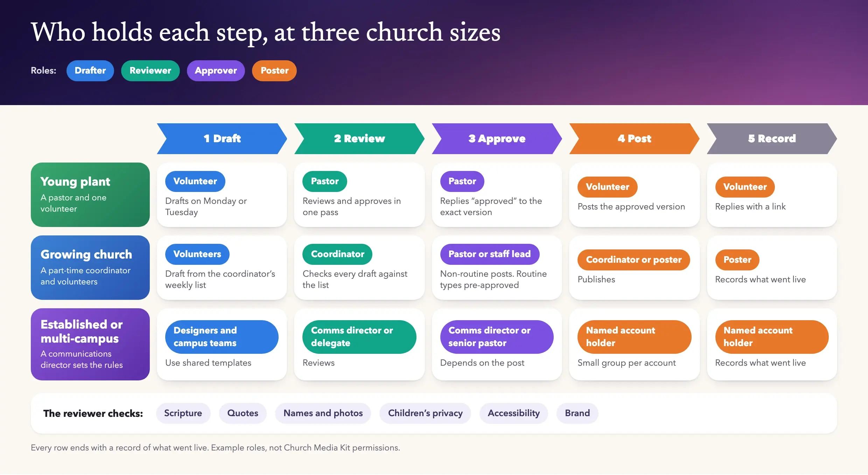Click 'A communications director sets the rules'
Image resolution: width=868 pixels, height=475 pixels.
(x=82, y=359)
